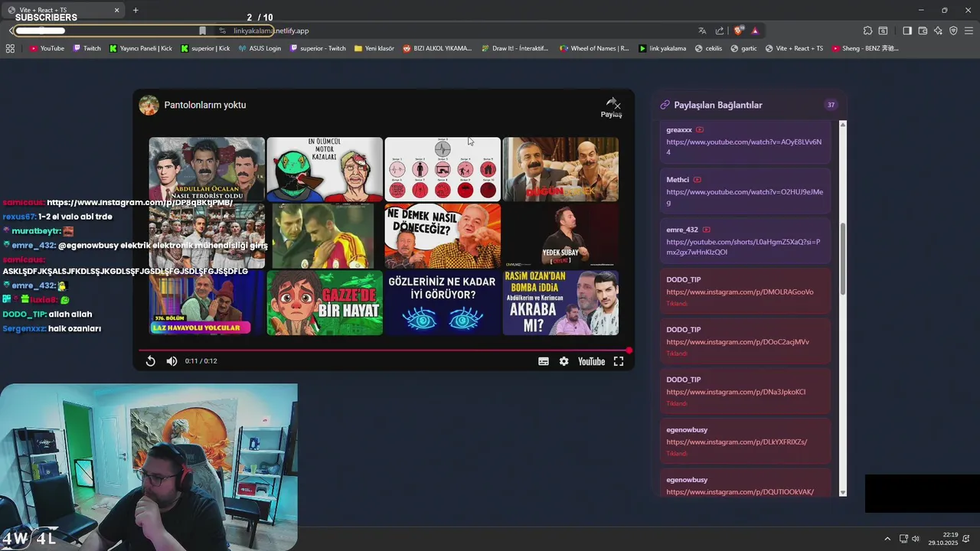Open the taskbar volume icon

click(x=916, y=539)
